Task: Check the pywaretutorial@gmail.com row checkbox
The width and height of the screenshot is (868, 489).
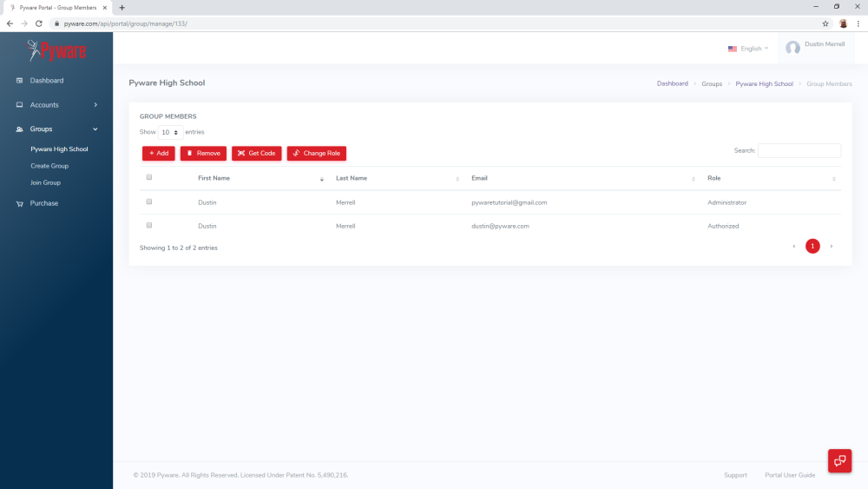Action: [149, 202]
